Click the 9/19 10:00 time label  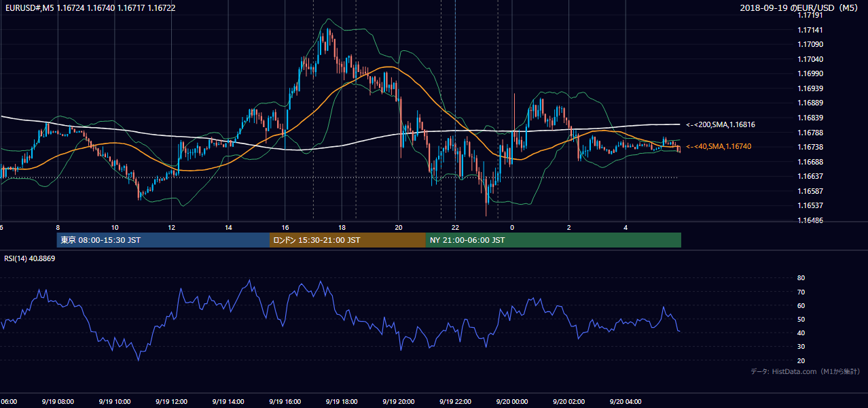click(x=114, y=402)
